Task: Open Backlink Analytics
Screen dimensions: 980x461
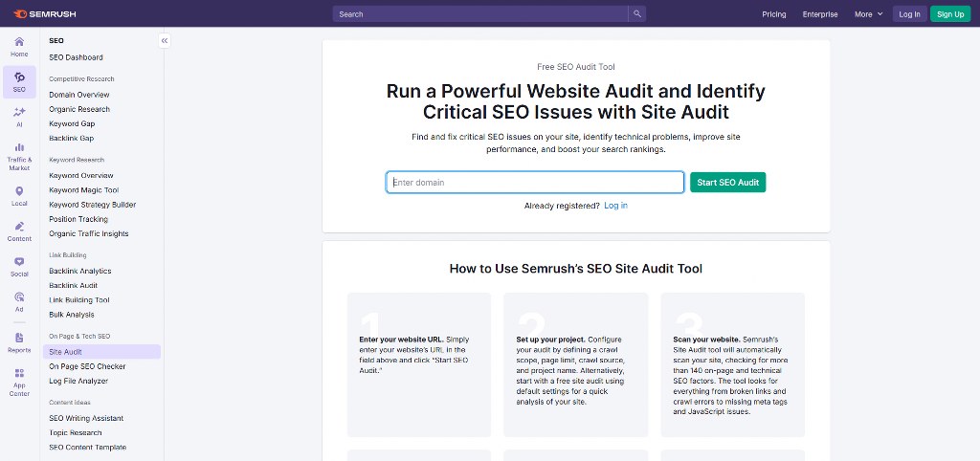Action: point(80,271)
